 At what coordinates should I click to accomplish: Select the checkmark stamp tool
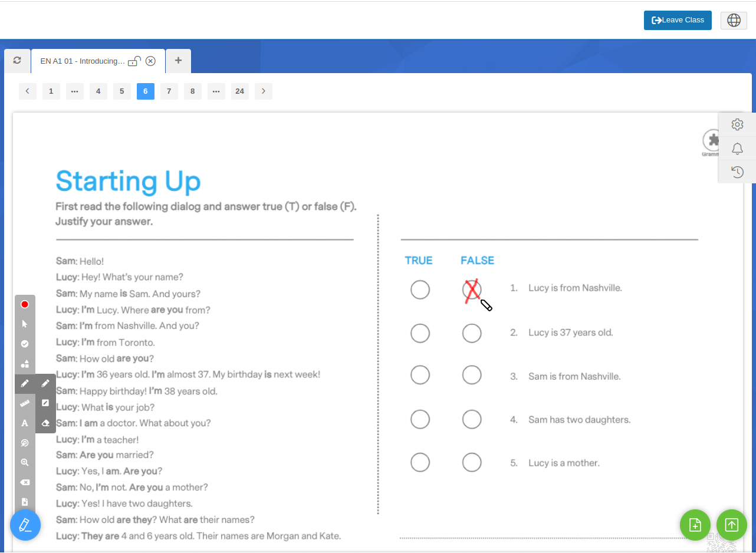(25, 344)
